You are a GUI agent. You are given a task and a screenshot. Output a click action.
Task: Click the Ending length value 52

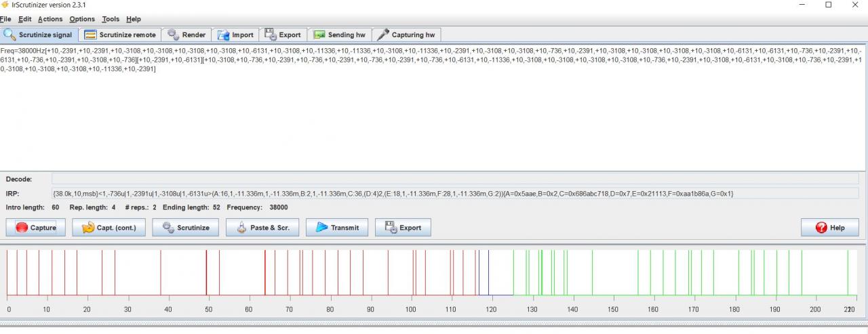pyautogui.click(x=216, y=207)
